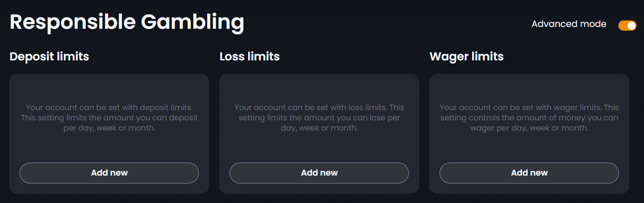Click the white knob of the orange switch
This screenshot has height=203, width=644.
tap(631, 26)
